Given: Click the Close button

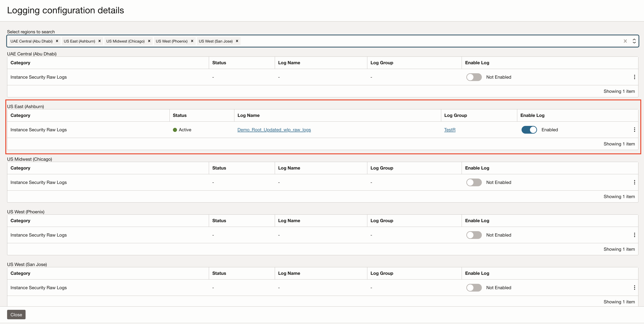Looking at the screenshot, I should point(16,315).
